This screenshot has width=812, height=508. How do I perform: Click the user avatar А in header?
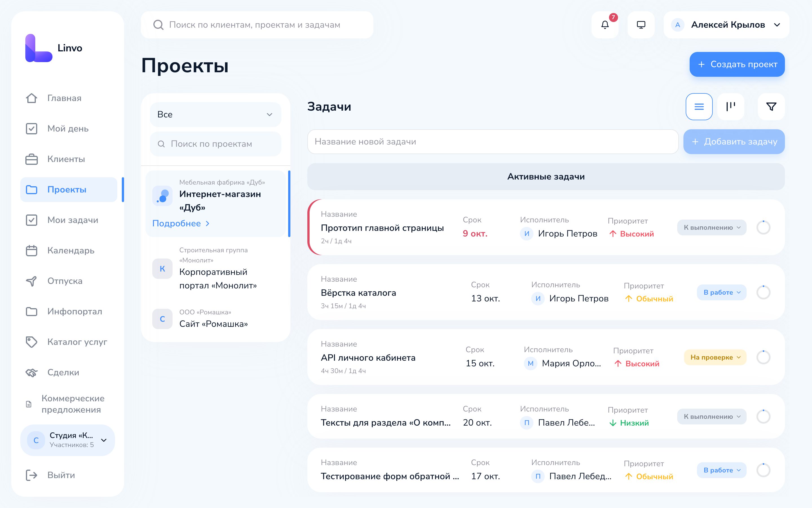[678, 25]
